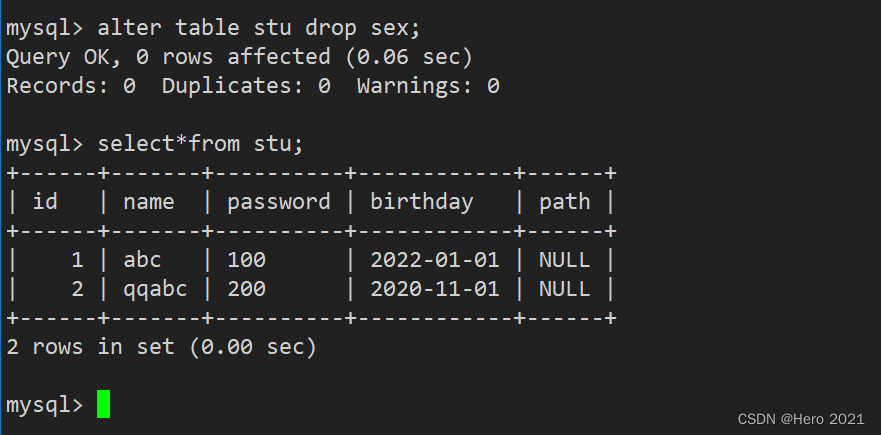Click the 'abc' name cell

pos(142,260)
